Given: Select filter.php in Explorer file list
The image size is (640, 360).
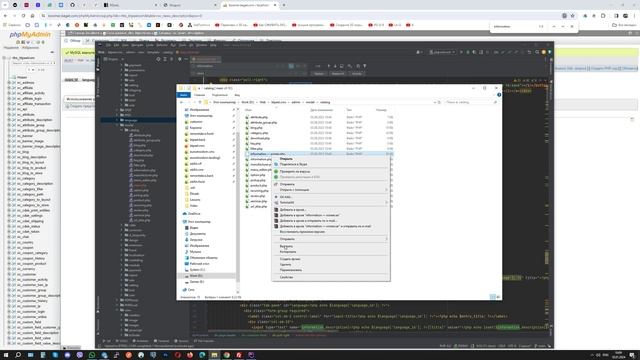Looking at the screenshot, I should pyautogui.click(x=256, y=149).
